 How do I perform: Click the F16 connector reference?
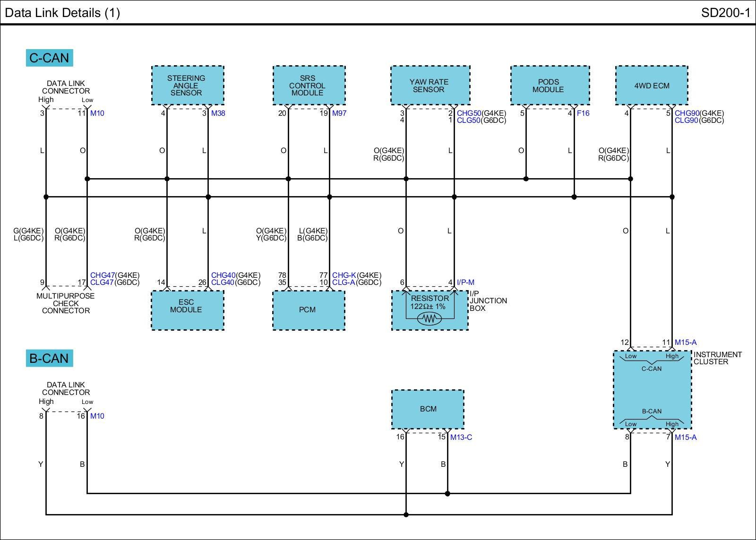[x=583, y=113]
